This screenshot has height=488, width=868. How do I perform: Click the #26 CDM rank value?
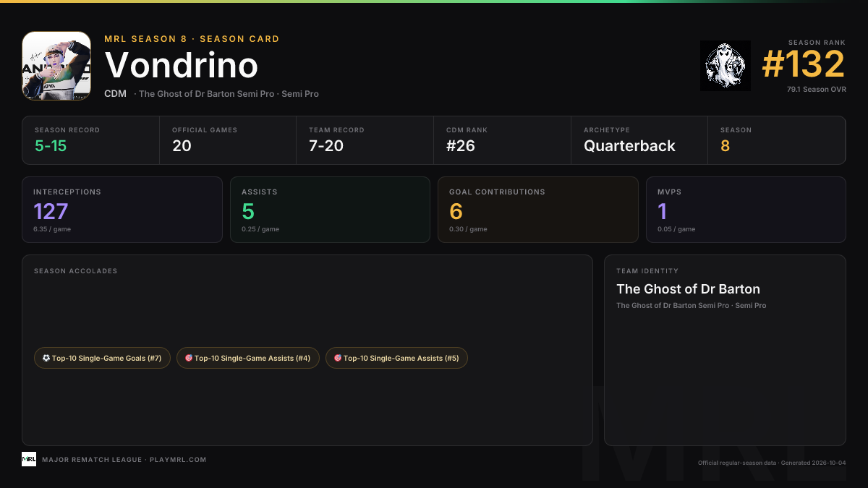(460, 146)
